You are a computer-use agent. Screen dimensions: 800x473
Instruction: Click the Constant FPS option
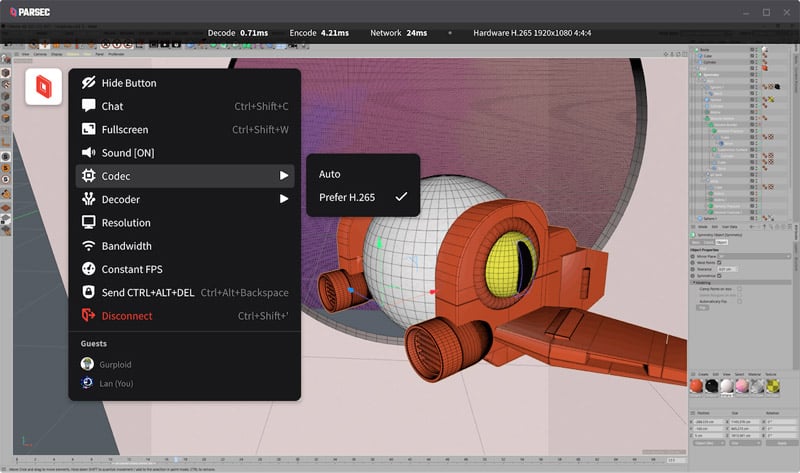tap(131, 269)
